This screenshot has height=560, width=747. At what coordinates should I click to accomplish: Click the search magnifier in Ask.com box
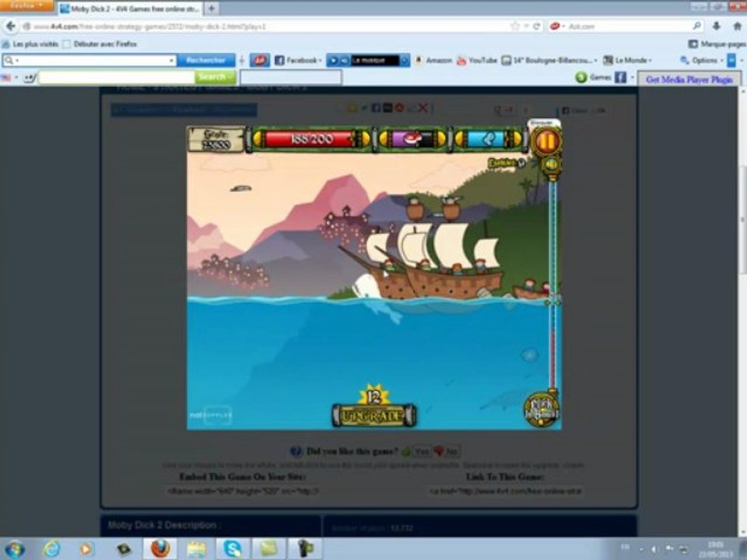[x=696, y=26]
